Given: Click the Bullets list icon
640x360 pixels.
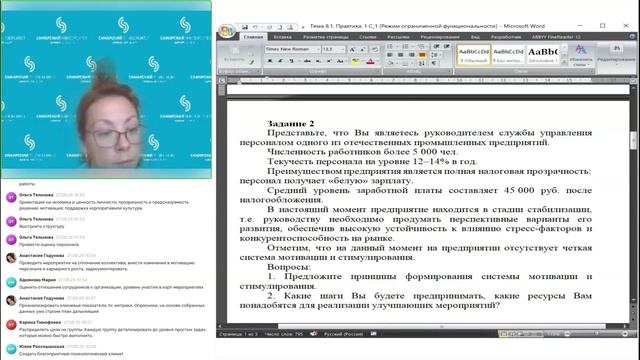Looking at the screenshot, I should click(x=390, y=47).
